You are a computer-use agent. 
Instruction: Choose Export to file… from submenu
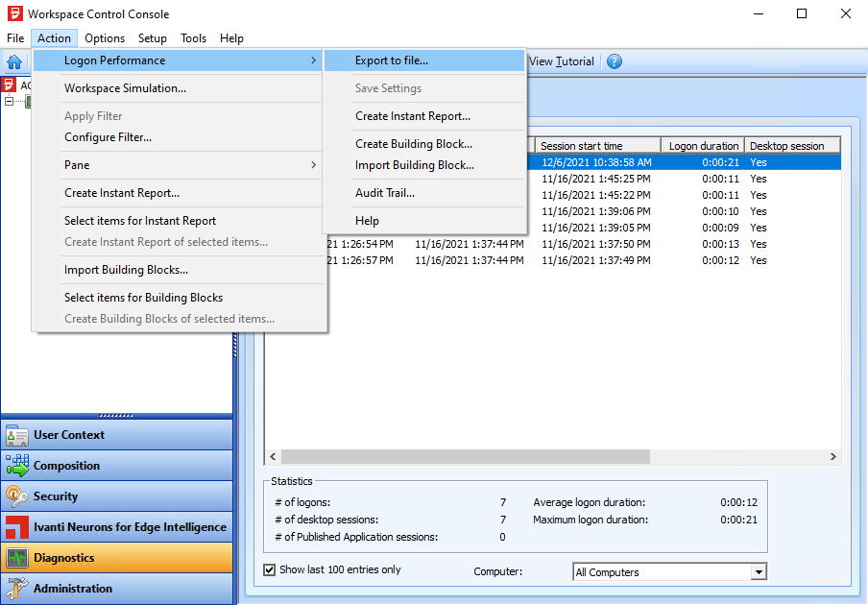pos(392,60)
